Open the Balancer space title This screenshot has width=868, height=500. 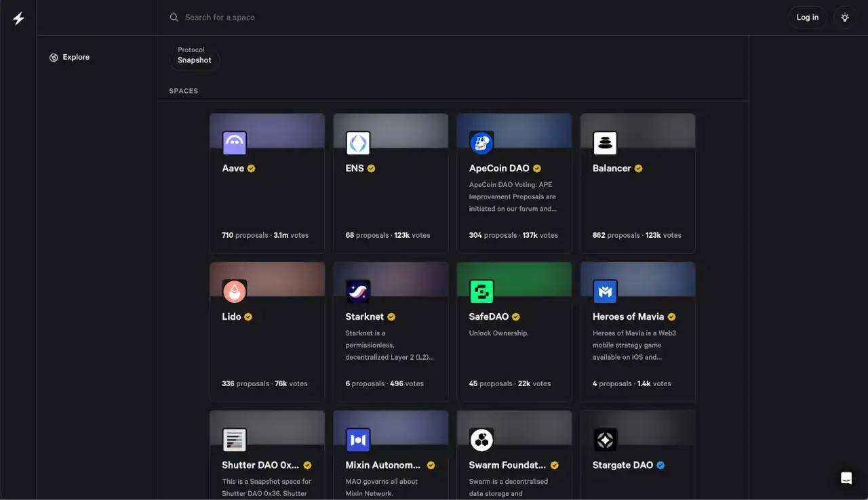coord(612,169)
